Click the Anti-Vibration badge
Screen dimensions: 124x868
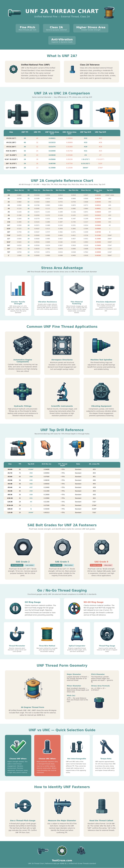click(62, 40)
